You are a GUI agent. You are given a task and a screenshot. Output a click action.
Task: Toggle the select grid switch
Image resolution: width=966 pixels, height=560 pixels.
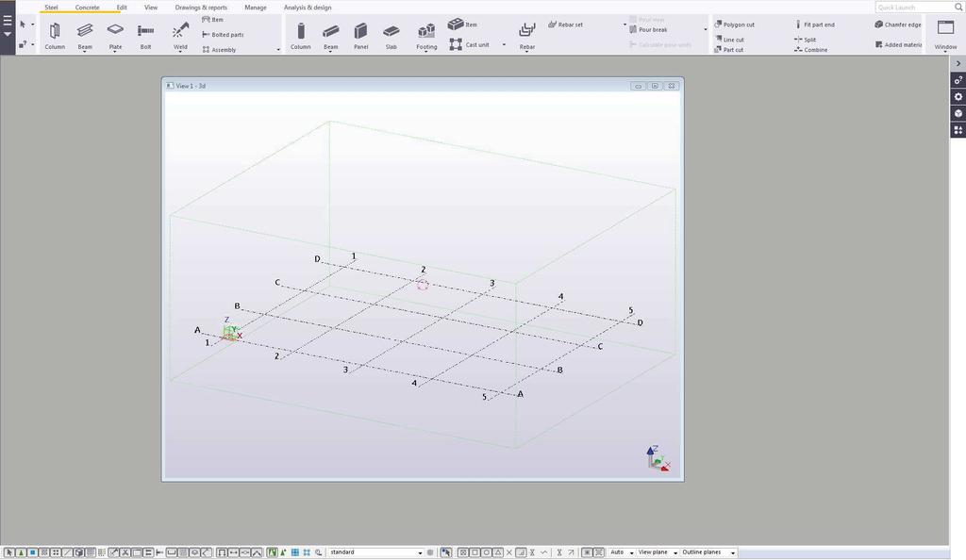(x=91, y=552)
